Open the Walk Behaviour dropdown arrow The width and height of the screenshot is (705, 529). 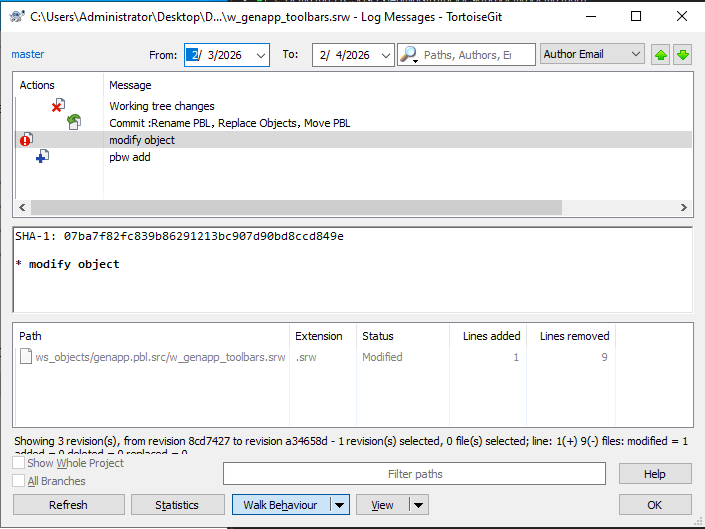coord(340,505)
